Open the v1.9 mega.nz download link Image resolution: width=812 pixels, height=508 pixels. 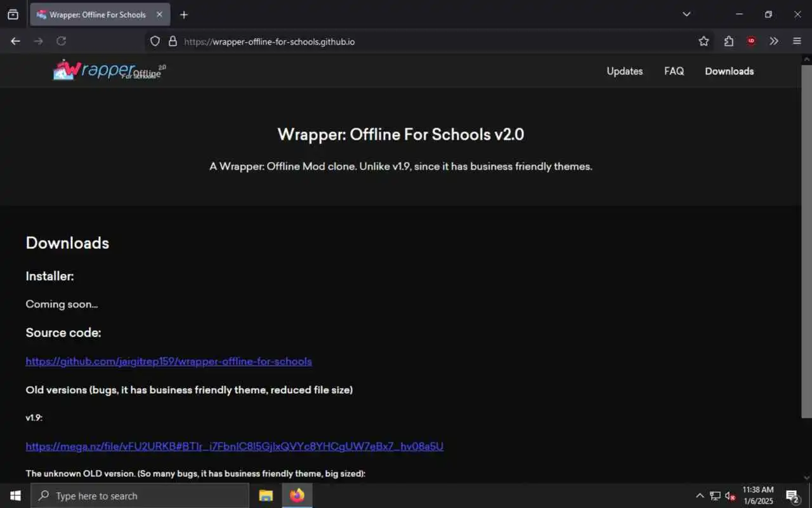click(x=235, y=446)
